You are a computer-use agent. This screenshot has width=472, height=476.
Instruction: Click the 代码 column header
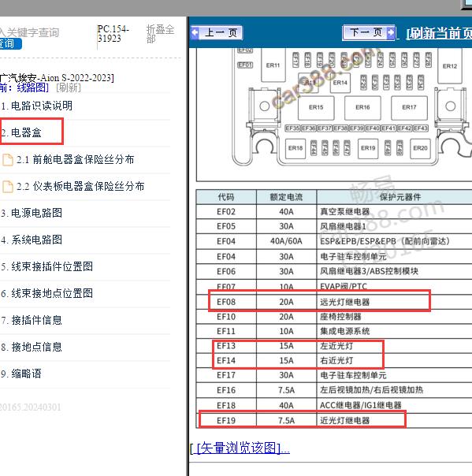[226, 197]
